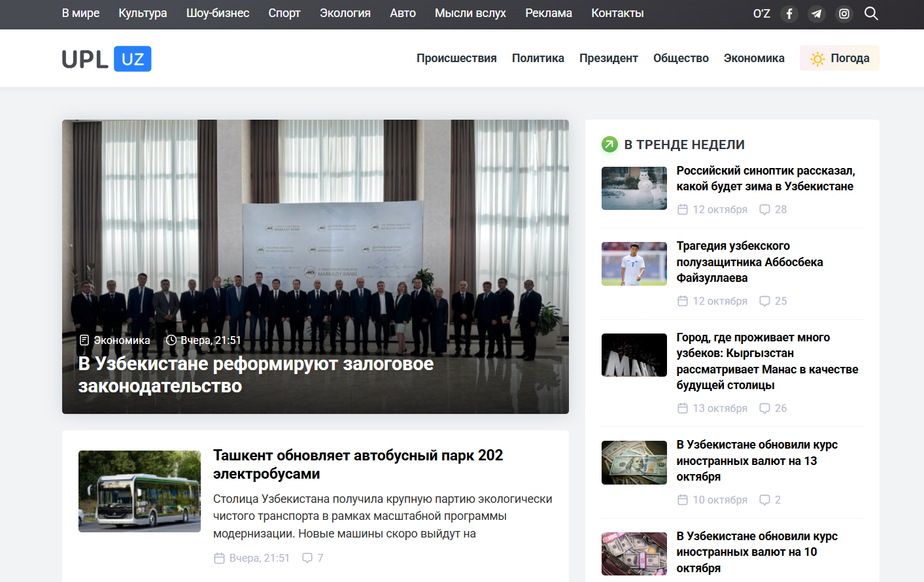Viewport: 924px width, 582px height.
Task: Click the green electrobus thumbnail
Action: click(x=139, y=491)
